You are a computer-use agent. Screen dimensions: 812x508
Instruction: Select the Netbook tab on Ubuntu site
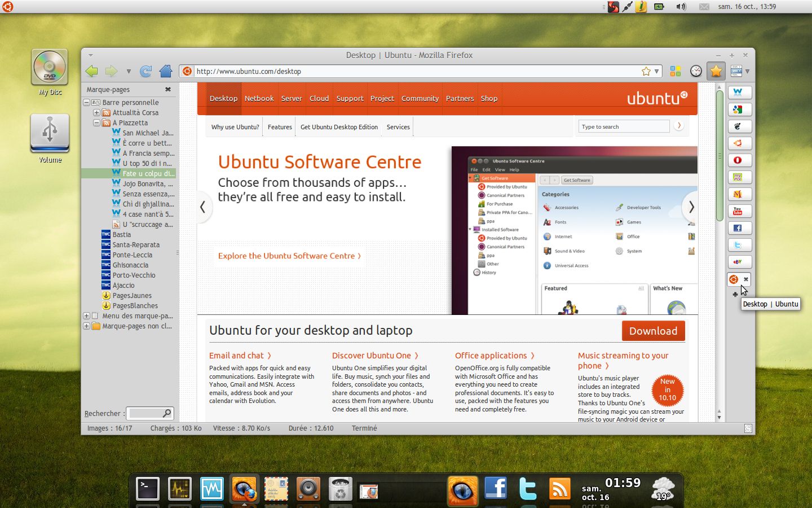point(259,98)
